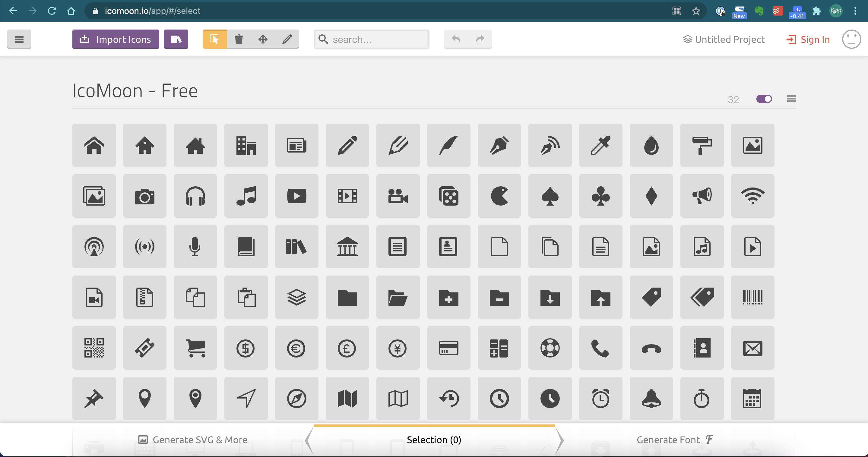Select the microphone icon
Image resolution: width=868 pixels, height=457 pixels.
click(195, 247)
